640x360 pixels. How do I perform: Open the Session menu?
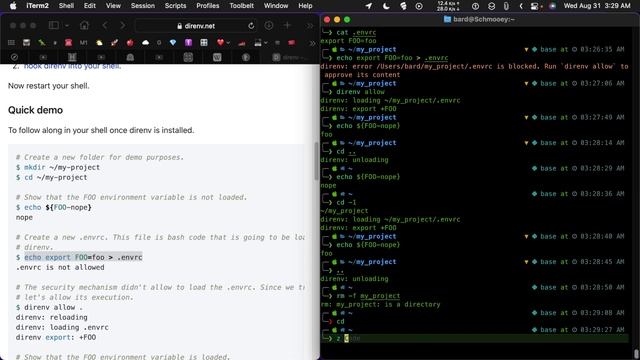(142, 6)
